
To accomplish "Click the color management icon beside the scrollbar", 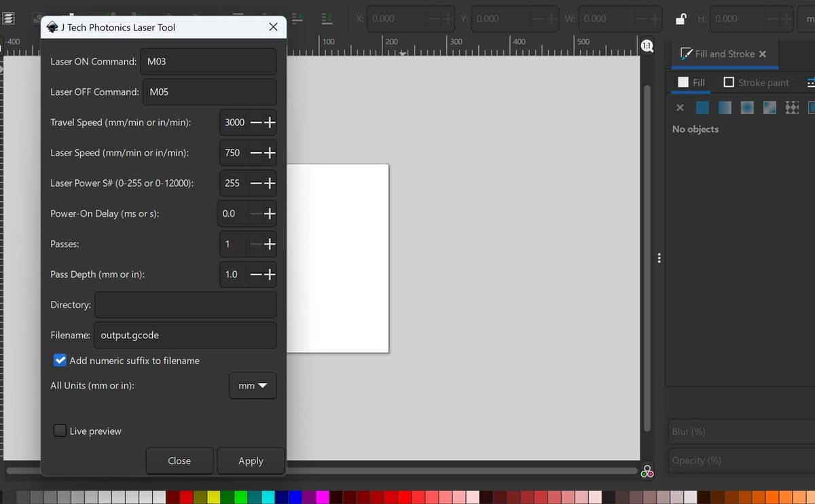I will click(647, 471).
